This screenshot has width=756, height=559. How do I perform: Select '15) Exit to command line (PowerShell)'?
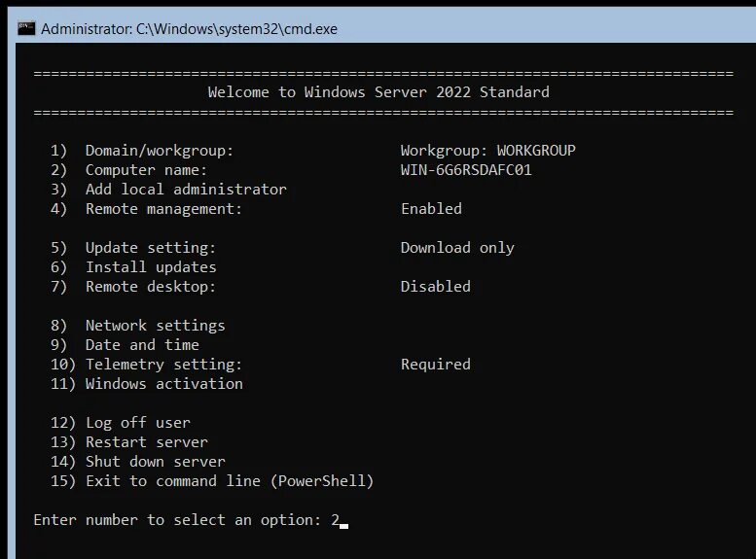point(212,481)
